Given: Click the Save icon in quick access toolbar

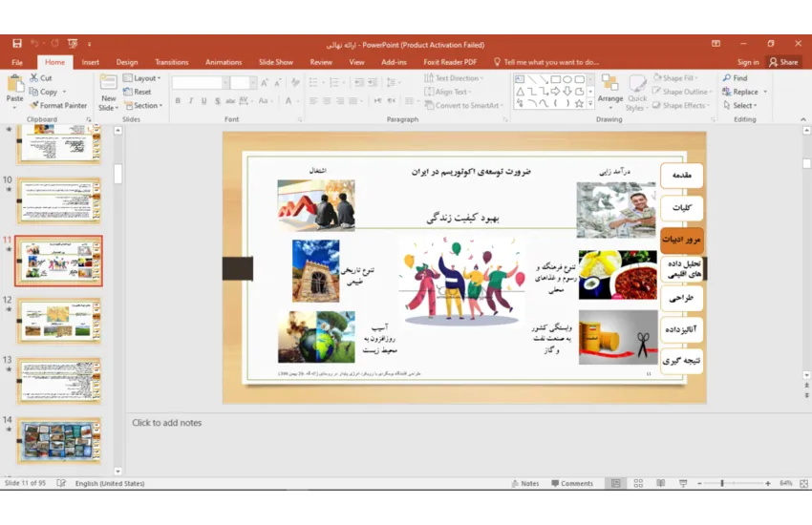Looking at the screenshot, I should (17, 44).
